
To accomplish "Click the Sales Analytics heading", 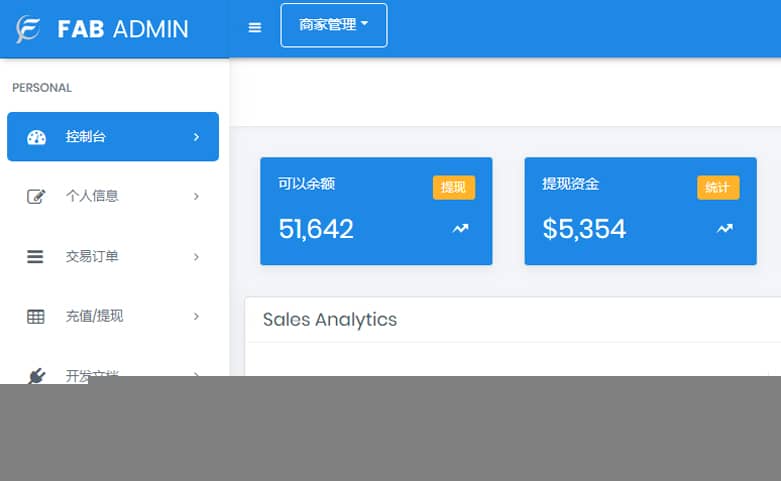I will (330, 320).
